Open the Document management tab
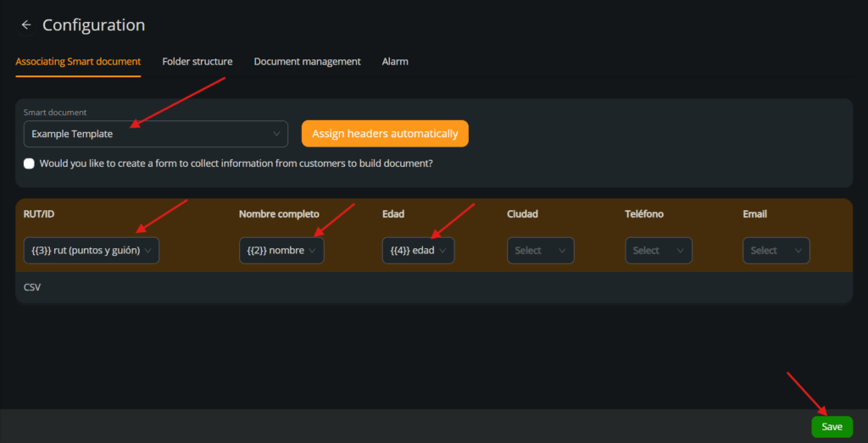The image size is (868, 443). point(307,61)
